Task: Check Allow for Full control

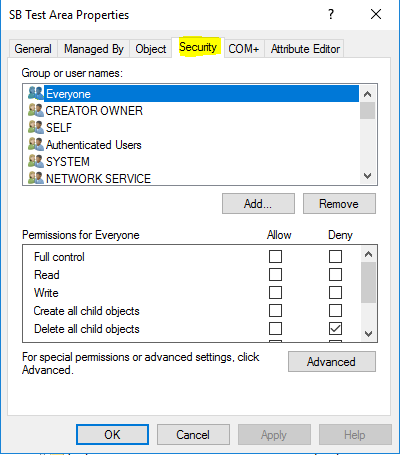Action: 275,257
